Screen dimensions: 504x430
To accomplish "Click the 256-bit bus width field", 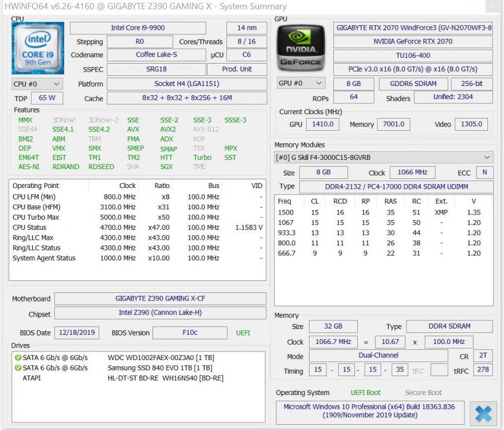I will [x=472, y=84].
